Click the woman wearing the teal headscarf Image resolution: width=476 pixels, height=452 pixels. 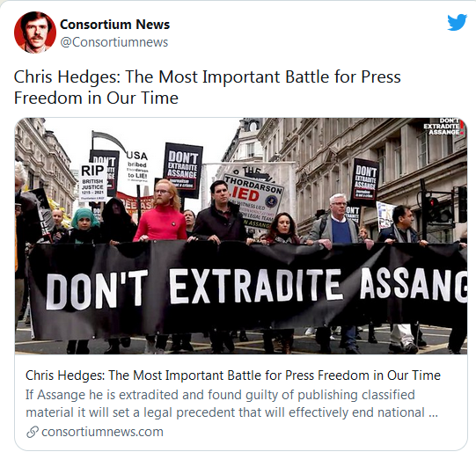pos(84,224)
